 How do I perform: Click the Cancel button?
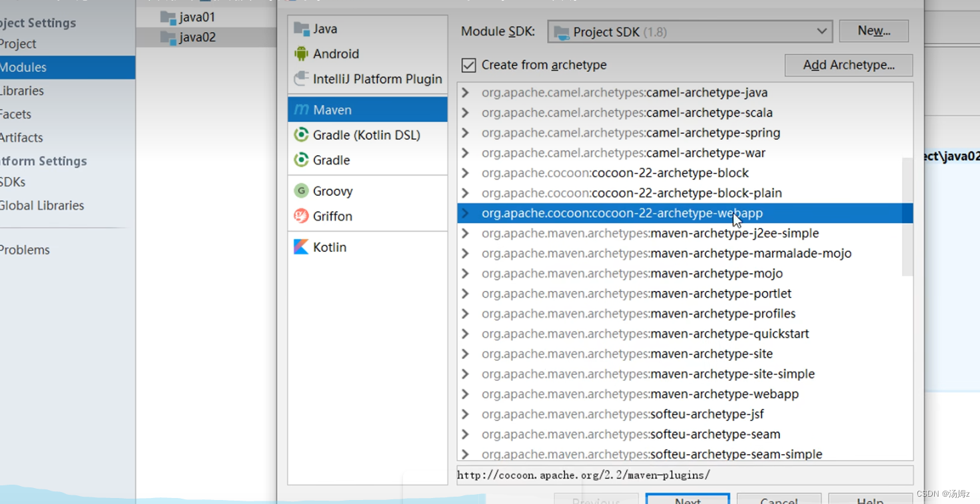tap(779, 499)
